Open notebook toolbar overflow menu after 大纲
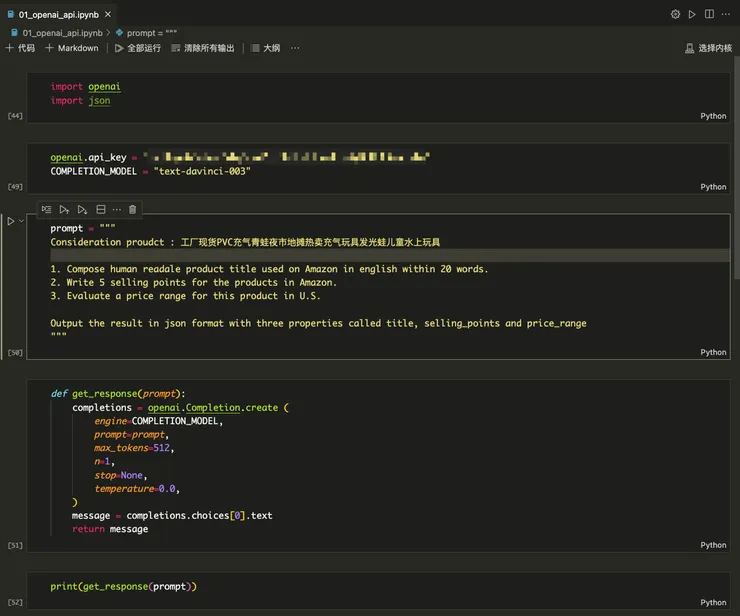Screen dimensions: 740x616 [295, 48]
